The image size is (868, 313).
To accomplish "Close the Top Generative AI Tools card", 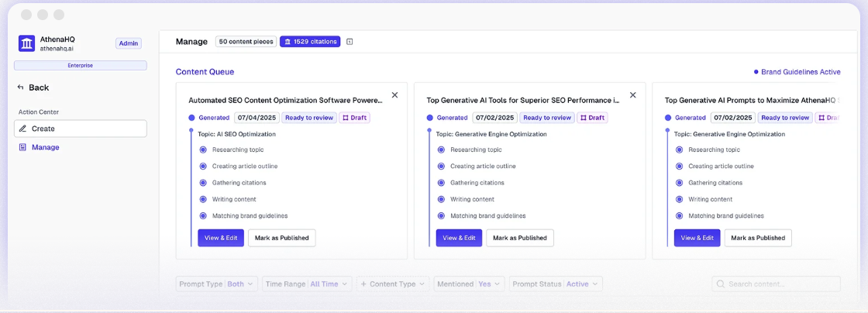I will pyautogui.click(x=632, y=95).
